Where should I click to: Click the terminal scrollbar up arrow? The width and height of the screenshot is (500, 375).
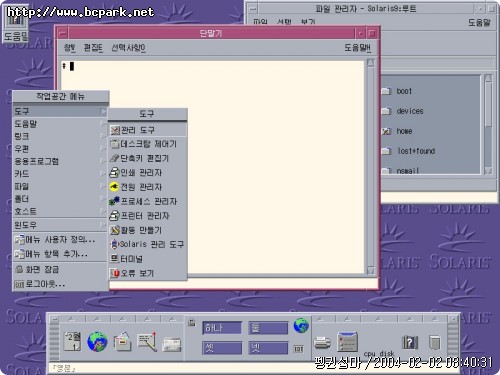(x=371, y=63)
